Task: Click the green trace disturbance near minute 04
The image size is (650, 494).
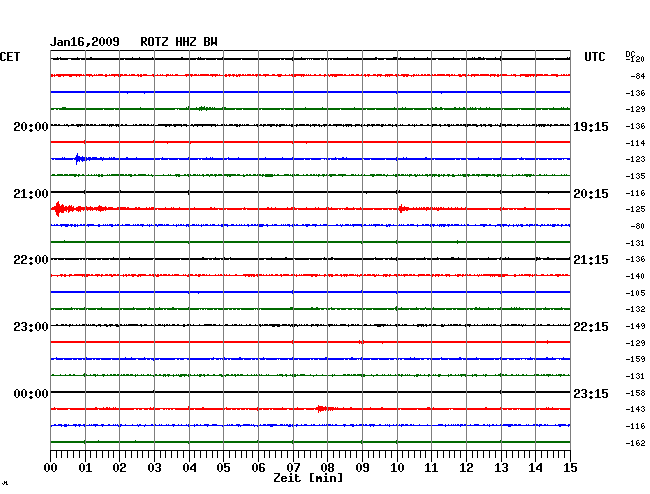Action: point(203,108)
